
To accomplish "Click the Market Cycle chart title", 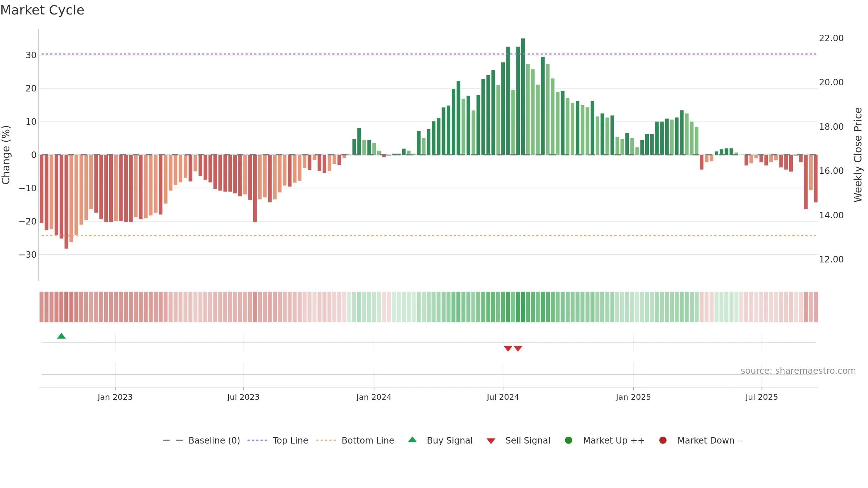I will (42, 10).
